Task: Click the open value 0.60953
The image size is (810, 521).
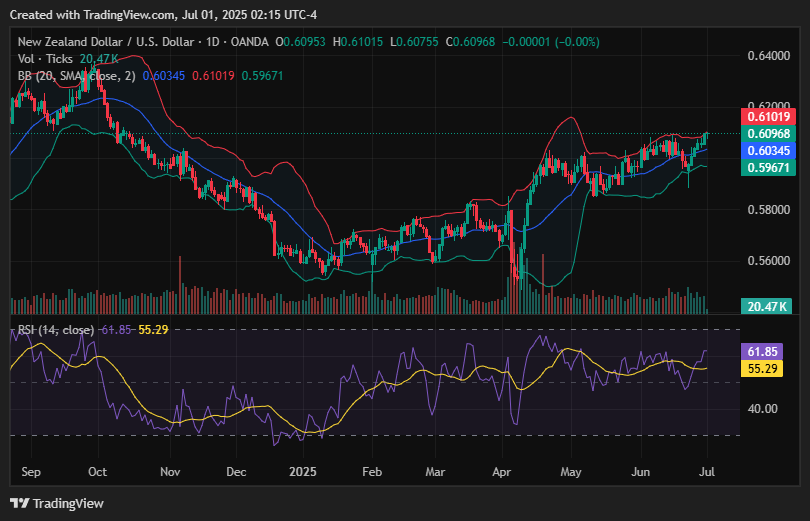Action: [304, 42]
